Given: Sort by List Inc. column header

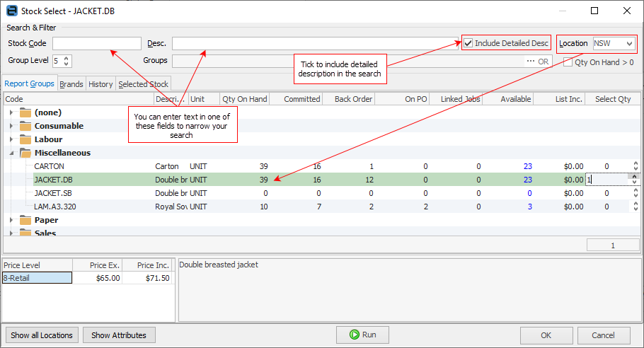Looking at the screenshot, I should click(x=559, y=99).
